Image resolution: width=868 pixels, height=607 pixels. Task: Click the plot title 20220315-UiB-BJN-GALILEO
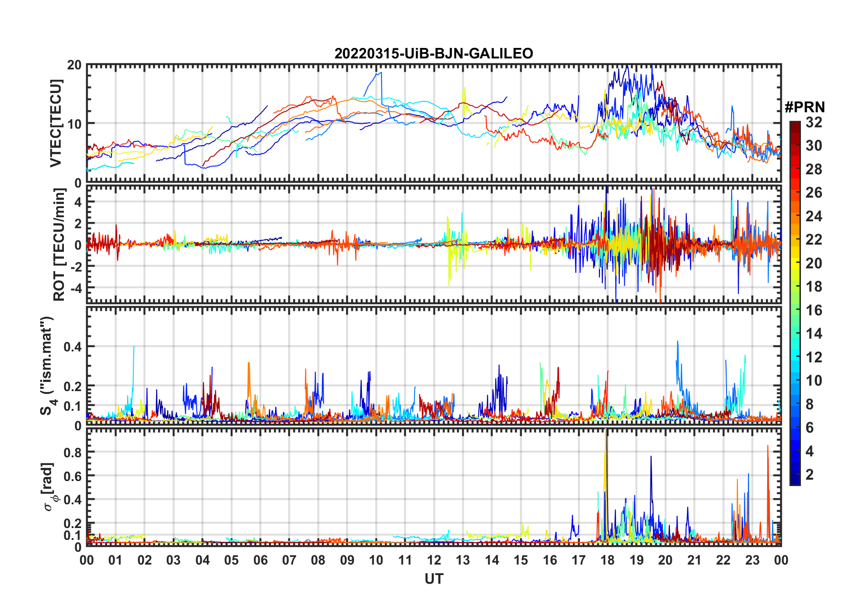point(434,53)
